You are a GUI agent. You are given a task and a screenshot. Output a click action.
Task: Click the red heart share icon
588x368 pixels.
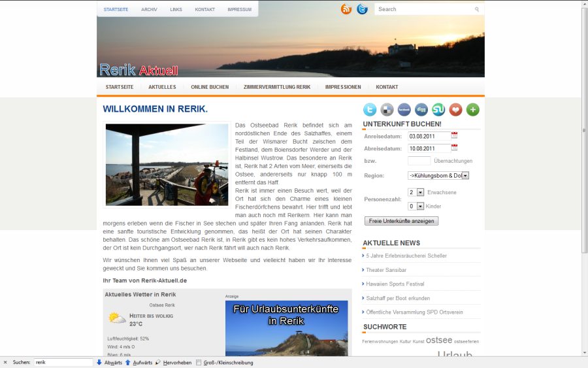tap(455, 110)
